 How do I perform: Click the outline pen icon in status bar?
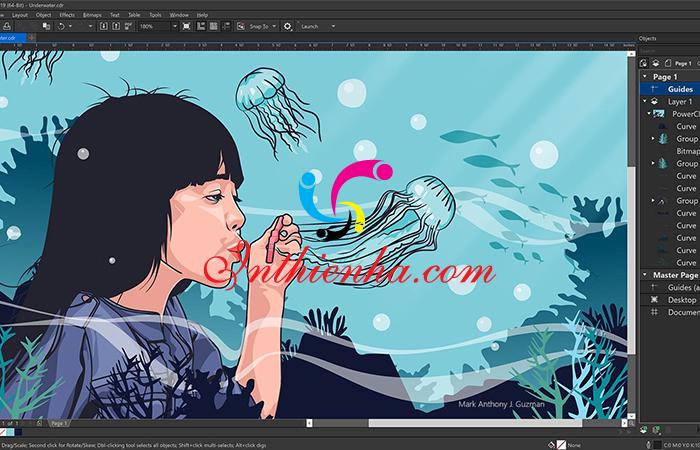click(x=649, y=445)
